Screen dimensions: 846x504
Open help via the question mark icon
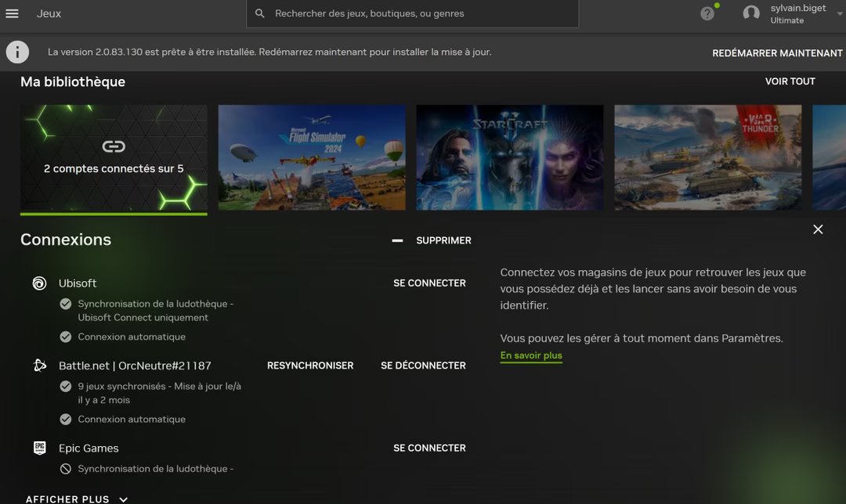pos(707,13)
